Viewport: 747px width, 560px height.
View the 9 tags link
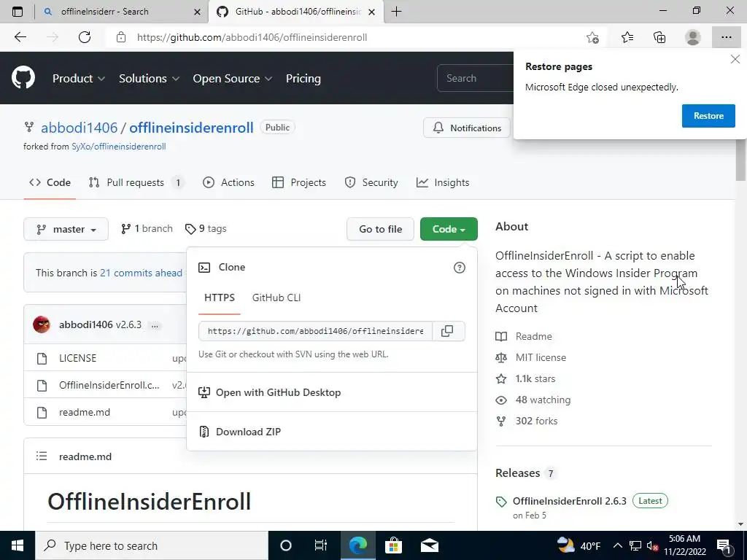[206, 228]
